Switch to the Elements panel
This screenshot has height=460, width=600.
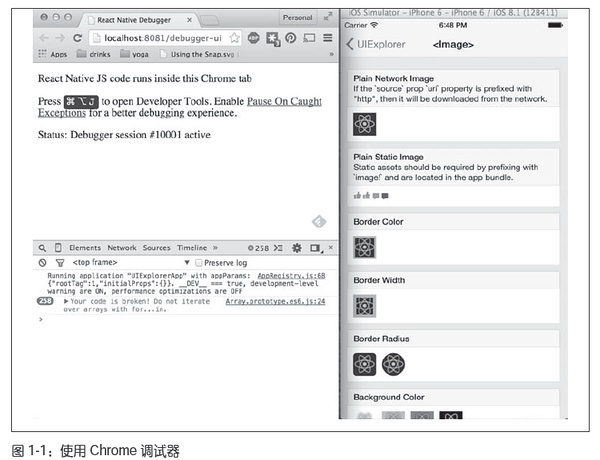pos(85,248)
